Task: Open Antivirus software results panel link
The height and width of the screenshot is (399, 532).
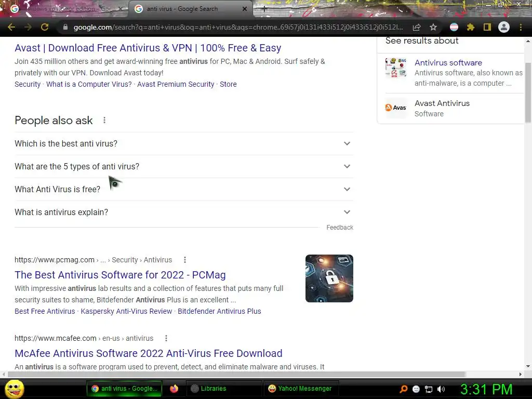Action: pyautogui.click(x=448, y=63)
